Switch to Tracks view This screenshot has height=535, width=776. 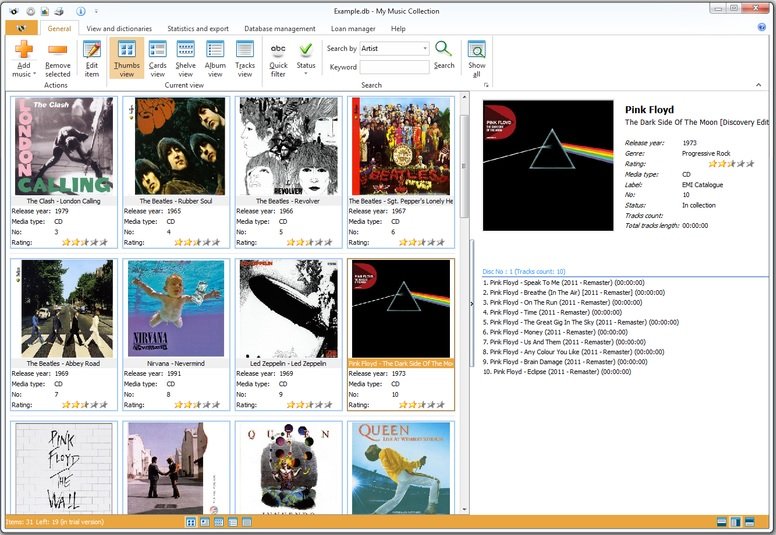click(x=245, y=58)
